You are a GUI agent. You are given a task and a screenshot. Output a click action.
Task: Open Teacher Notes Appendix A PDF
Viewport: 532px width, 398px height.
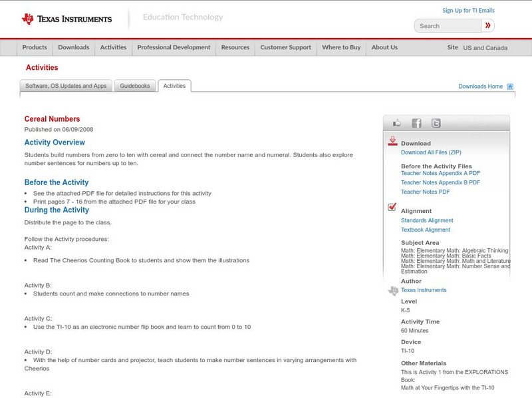(x=440, y=173)
